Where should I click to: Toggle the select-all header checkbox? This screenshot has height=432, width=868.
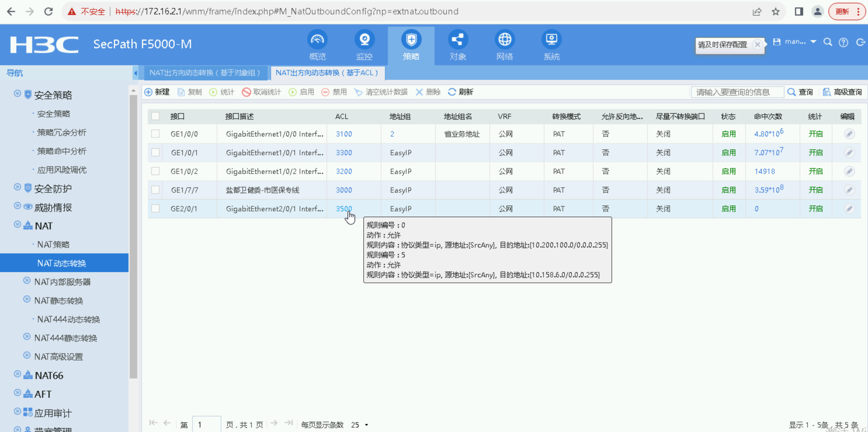click(155, 116)
